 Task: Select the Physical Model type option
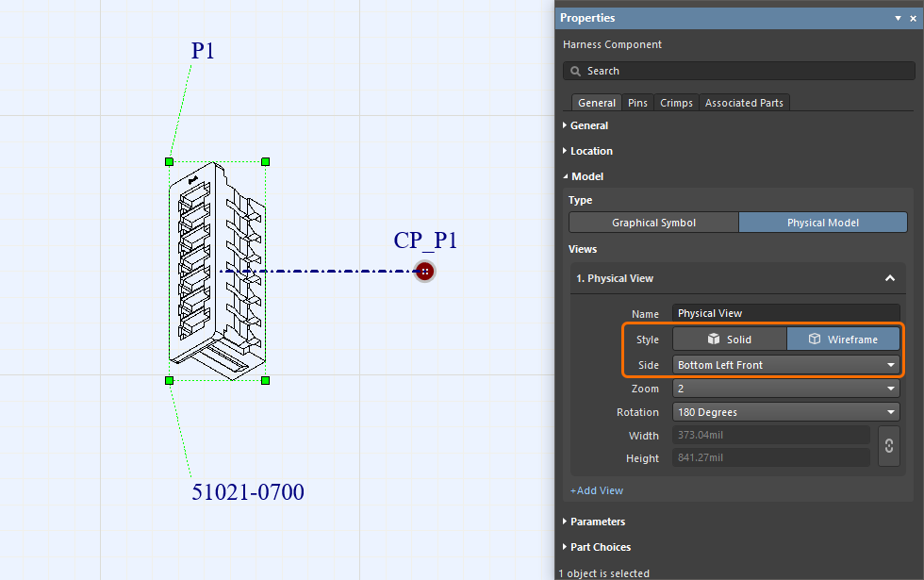coord(822,222)
